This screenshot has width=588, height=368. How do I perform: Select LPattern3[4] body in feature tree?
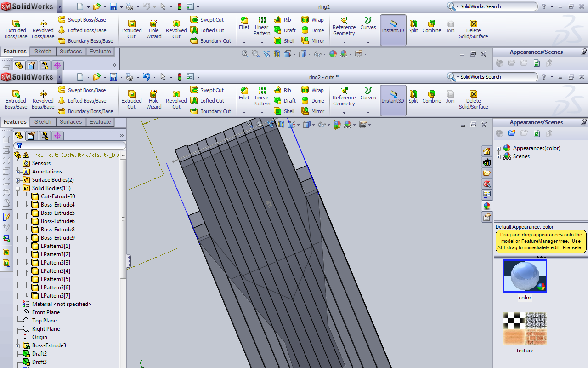pos(51,271)
